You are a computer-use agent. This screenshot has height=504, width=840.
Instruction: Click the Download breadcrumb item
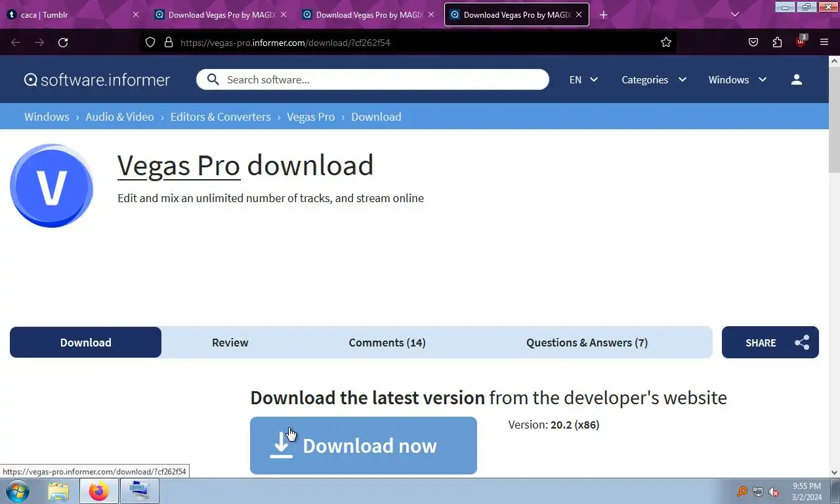[376, 117]
